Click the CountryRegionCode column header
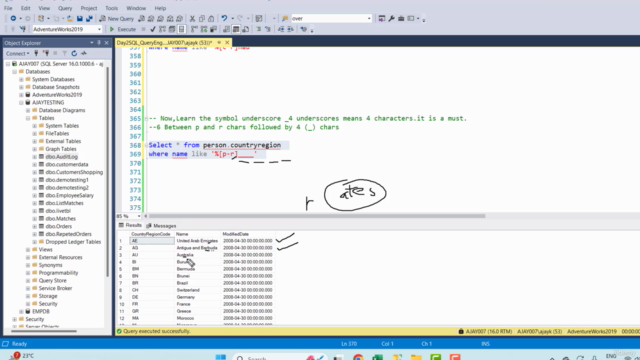The width and height of the screenshot is (640, 360). (x=151, y=234)
